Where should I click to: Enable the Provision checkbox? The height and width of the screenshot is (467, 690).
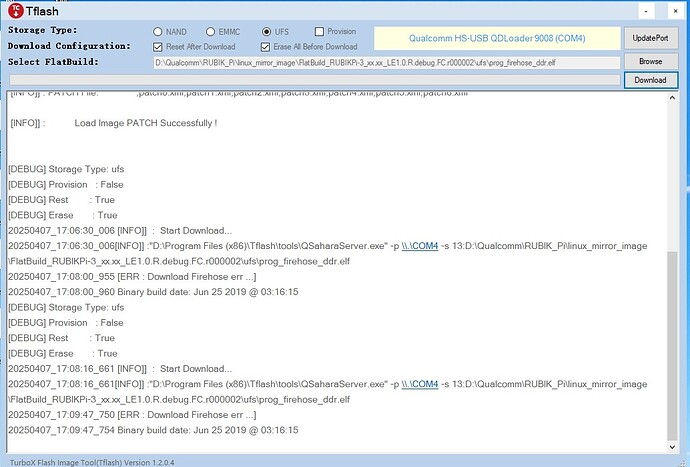coord(319,31)
